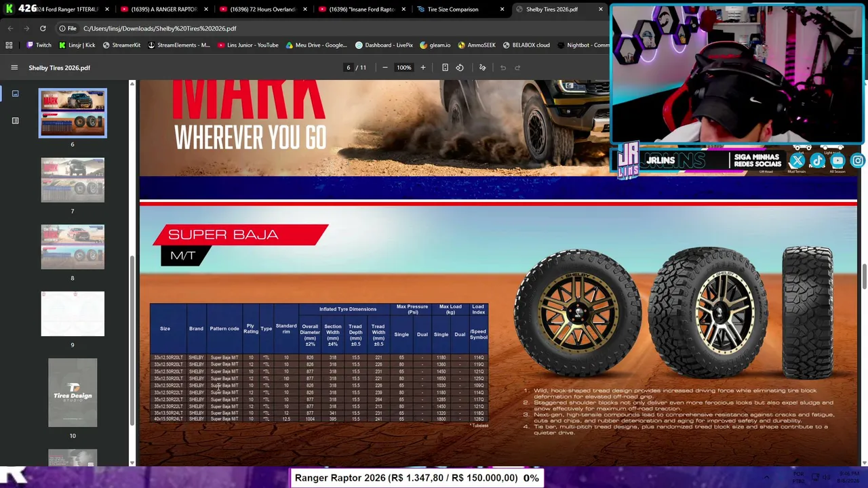Click the browser address bar URL
This screenshot has height=488, width=868.
160,28
